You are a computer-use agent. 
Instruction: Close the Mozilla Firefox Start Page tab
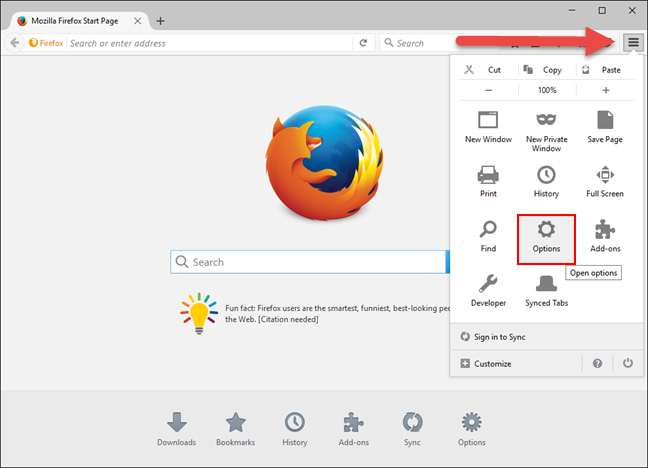pos(138,21)
